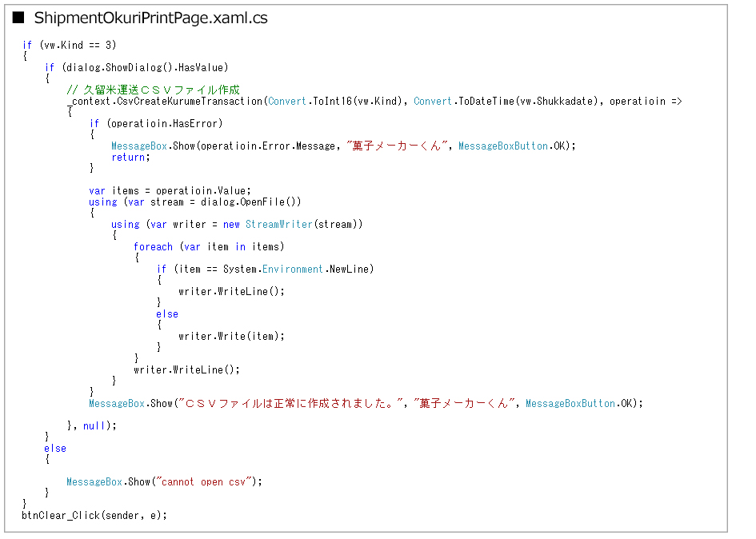Click the 'if (operatioin.HasError)' line

click(156, 124)
